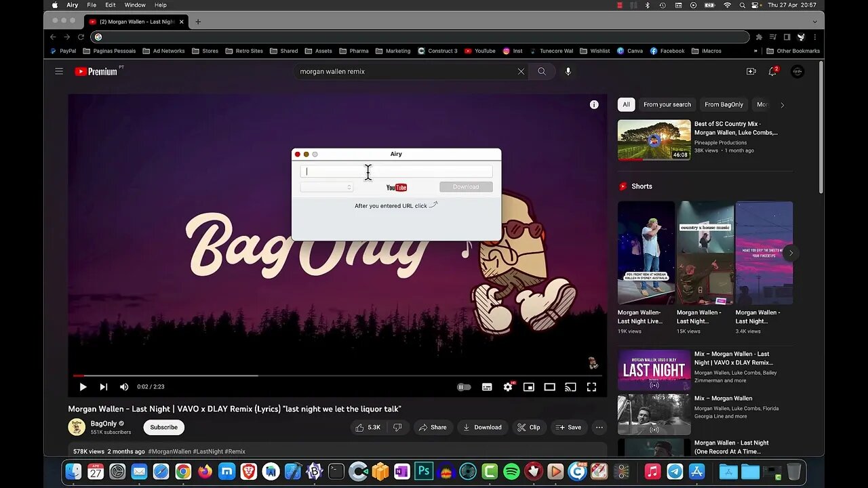
Task: Open the Airy app menu
Action: click(72, 5)
